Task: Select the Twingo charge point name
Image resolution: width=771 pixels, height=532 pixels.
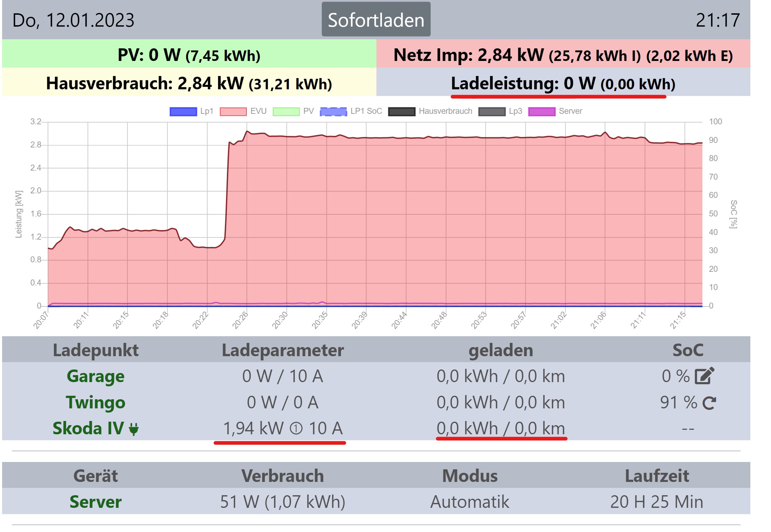Action: pos(96,402)
